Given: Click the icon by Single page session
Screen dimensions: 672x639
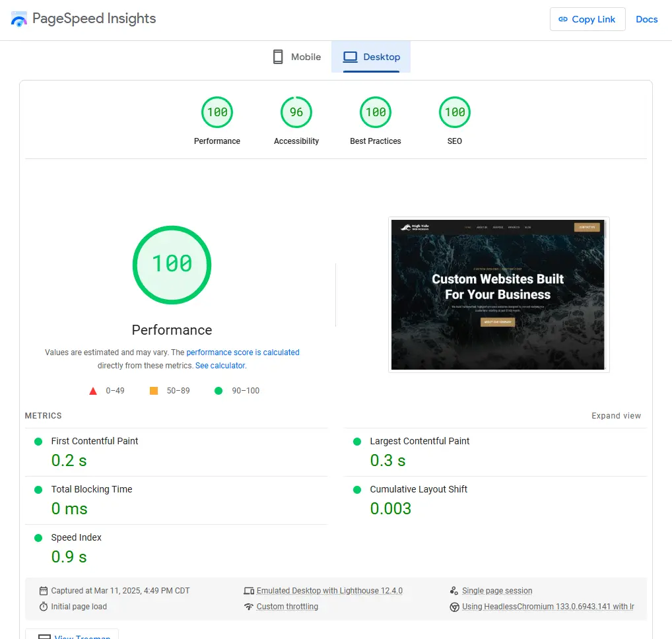Looking at the screenshot, I should 454,591.
